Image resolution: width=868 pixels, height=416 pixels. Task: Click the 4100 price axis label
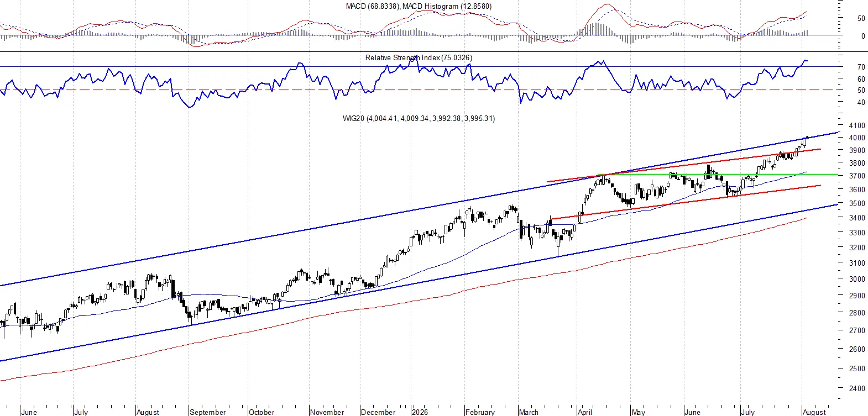click(857, 125)
